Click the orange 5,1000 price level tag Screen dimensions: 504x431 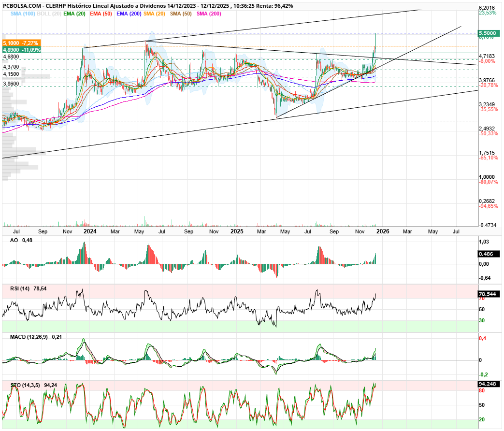22,43
